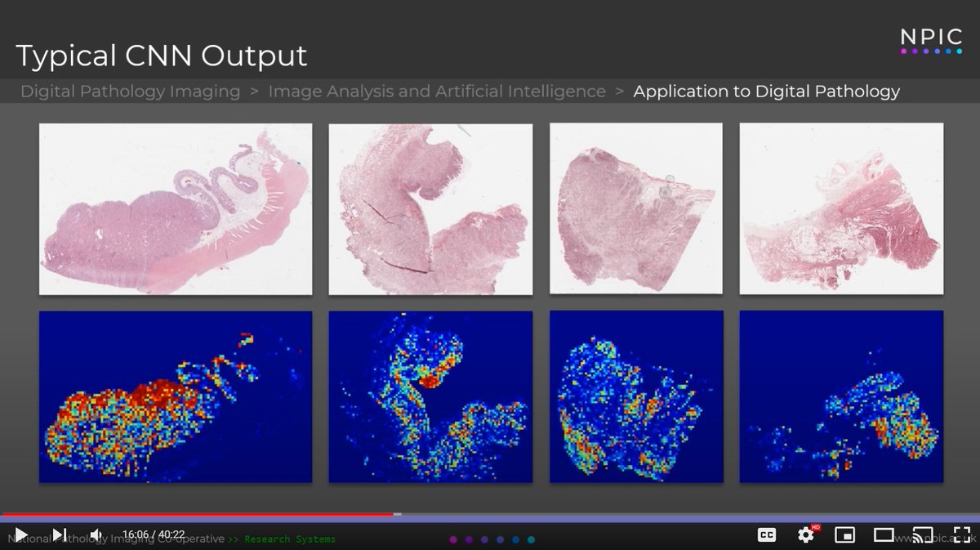Click the 'Research Systems' footer text

[290, 539]
